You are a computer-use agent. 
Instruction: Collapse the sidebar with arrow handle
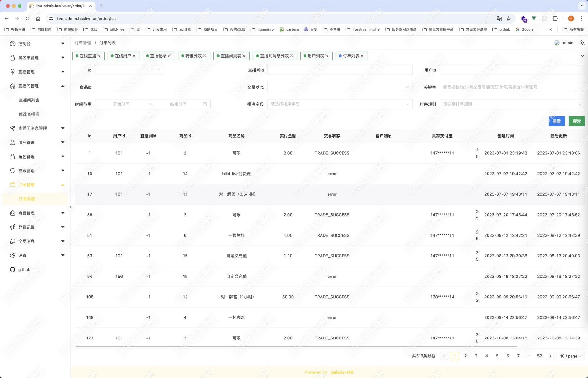[x=71, y=207]
